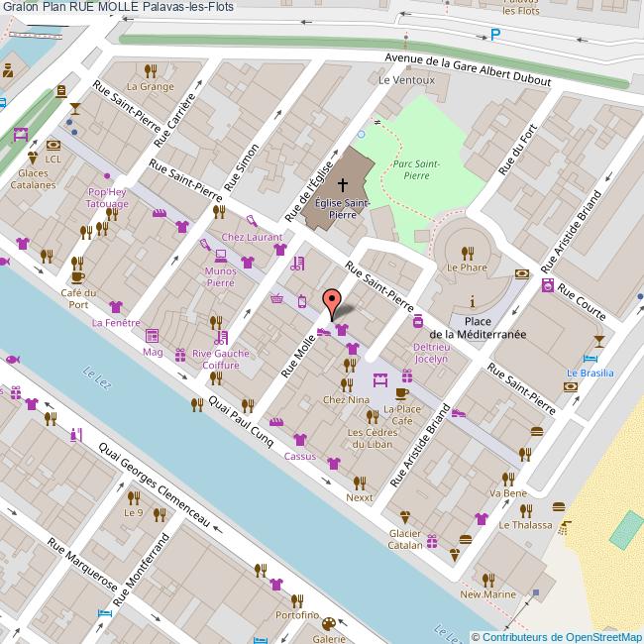The height and width of the screenshot is (644, 644).
Task: Click the blue parking P icon
Action: click(x=495, y=36)
